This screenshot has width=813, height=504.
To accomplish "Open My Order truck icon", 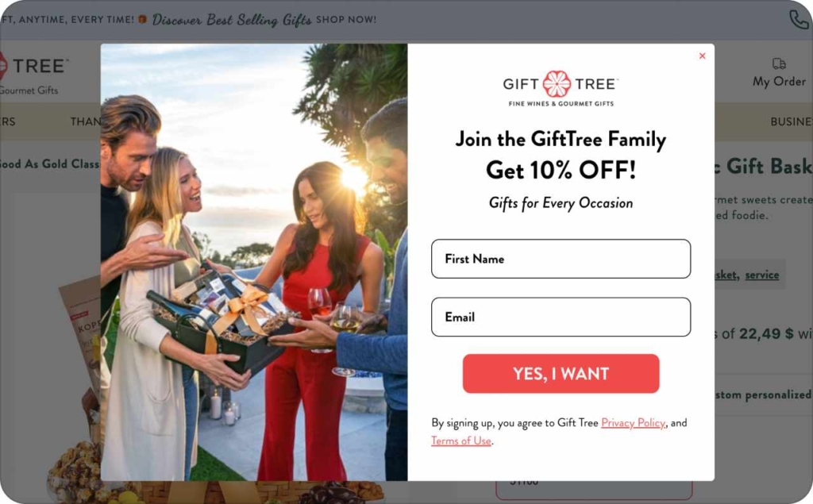I will point(779,63).
